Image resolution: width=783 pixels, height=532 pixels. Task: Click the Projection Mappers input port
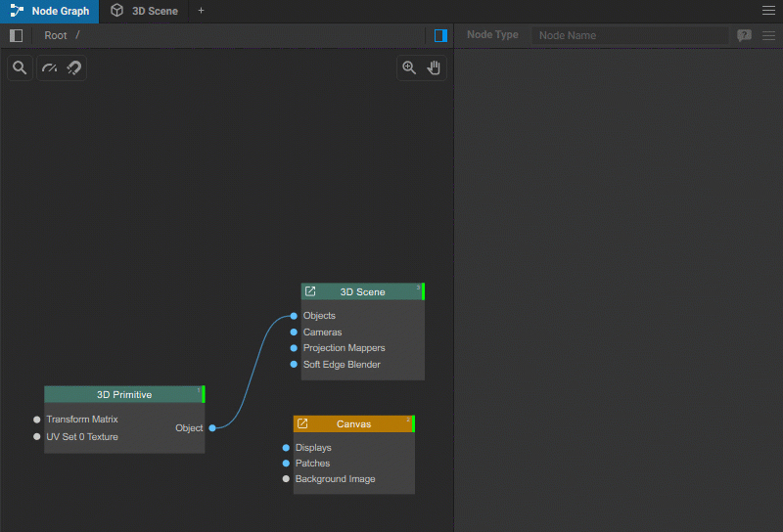(294, 348)
